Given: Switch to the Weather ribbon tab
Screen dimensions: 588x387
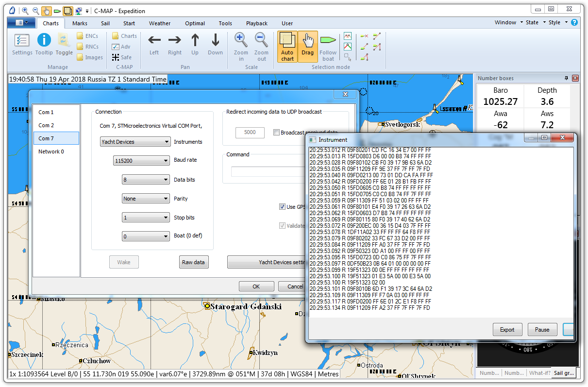Looking at the screenshot, I should click(160, 23).
